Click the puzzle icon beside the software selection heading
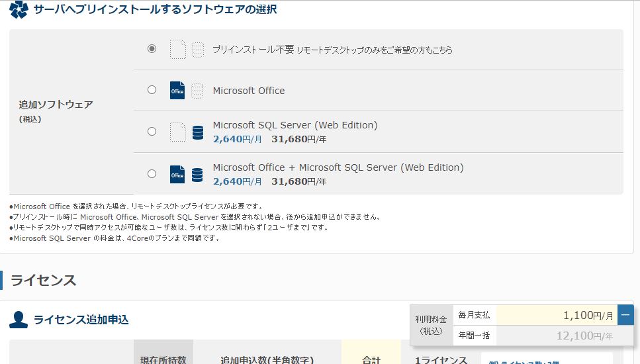 coord(19,9)
